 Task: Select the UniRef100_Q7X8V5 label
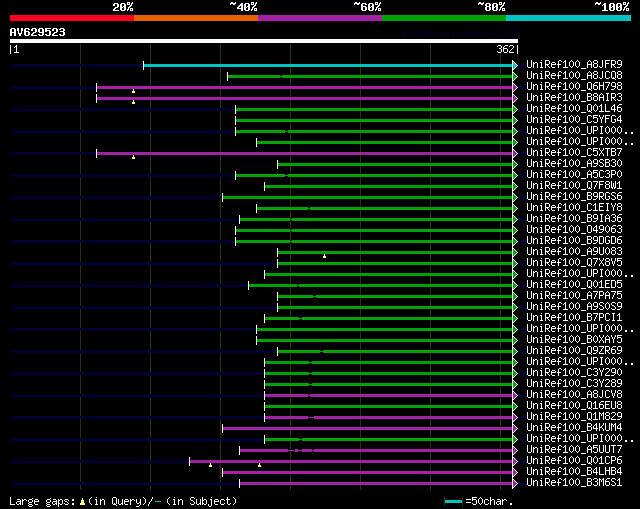pyautogui.click(x=574, y=263)
